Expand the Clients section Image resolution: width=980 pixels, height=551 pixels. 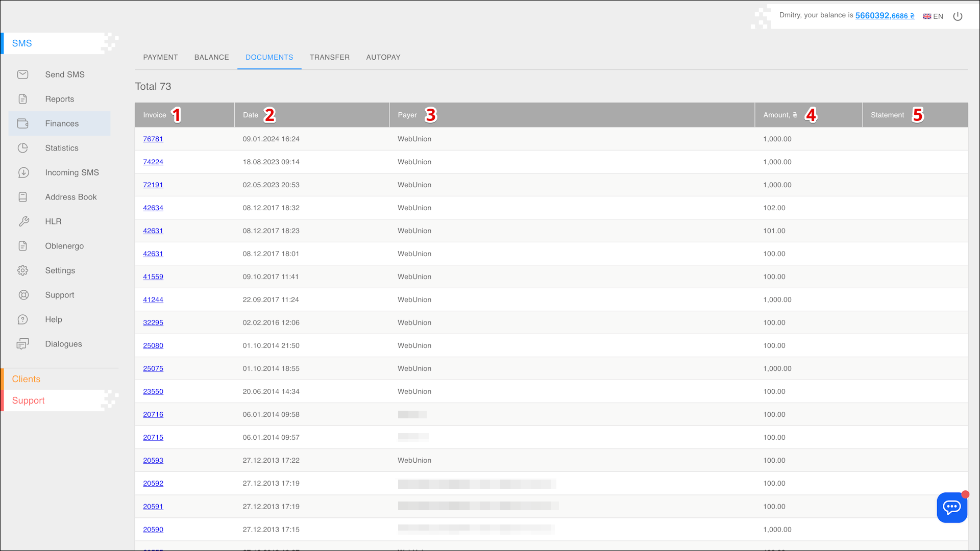26,379
